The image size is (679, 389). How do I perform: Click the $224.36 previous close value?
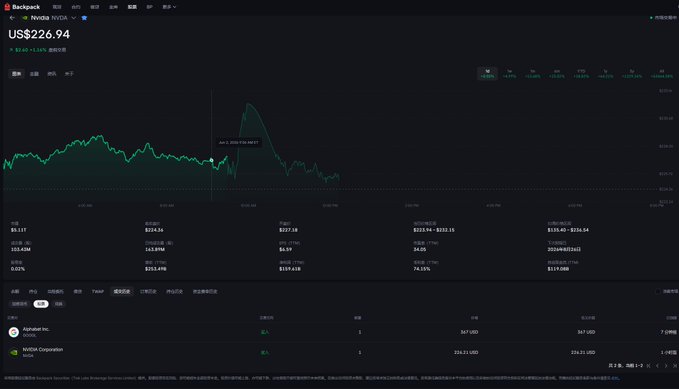(154, 230)
